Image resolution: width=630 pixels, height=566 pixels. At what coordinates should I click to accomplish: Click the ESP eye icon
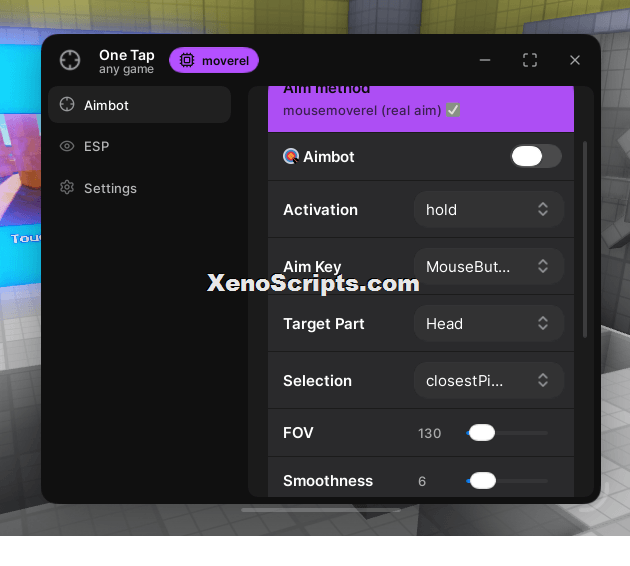click(67, 146)
